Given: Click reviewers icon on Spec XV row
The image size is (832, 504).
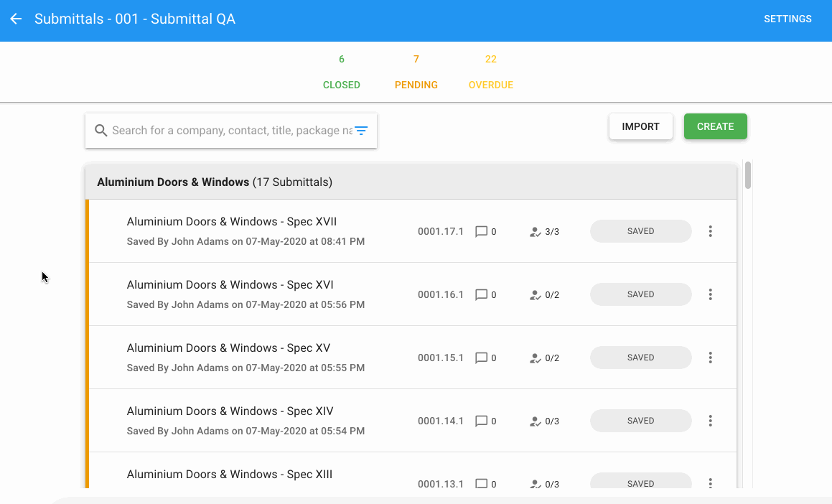Looking at the screenshot, I should [x=536, y=358].
